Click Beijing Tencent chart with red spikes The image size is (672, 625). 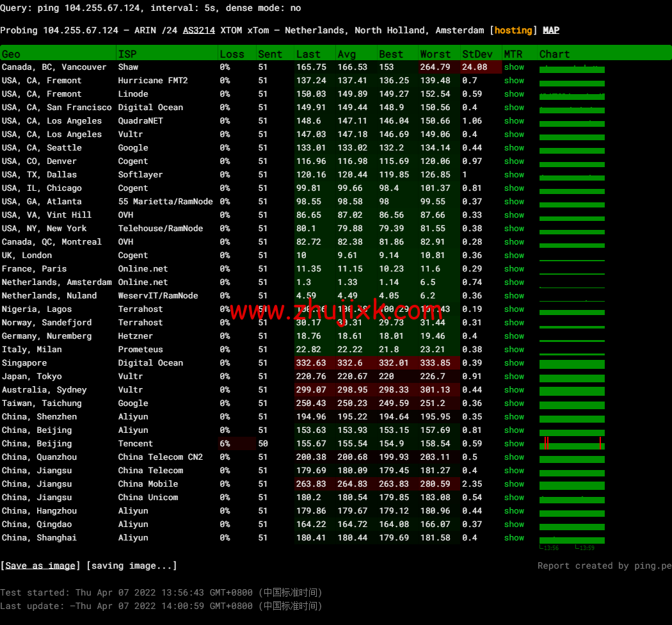pyautogui.click(x=572, y=443)
